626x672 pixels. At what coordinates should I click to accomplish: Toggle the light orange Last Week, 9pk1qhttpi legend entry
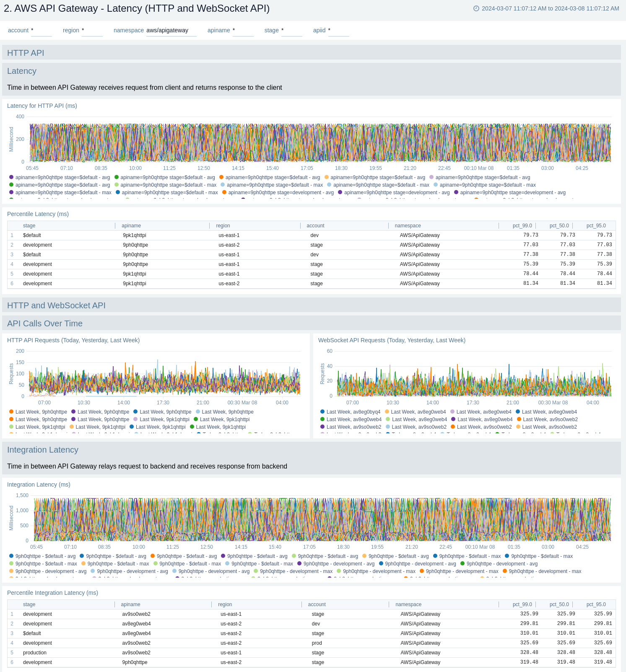pos(97,427)
